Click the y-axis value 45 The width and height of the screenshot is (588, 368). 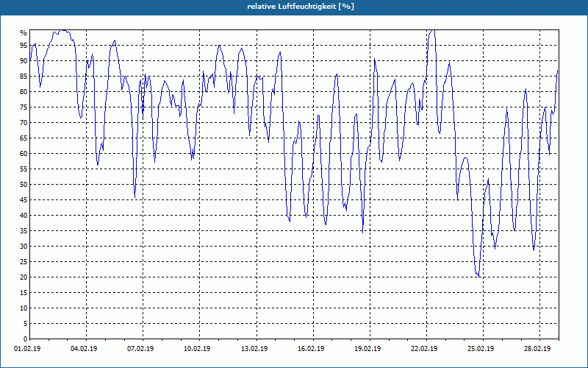tap(24, 199)
